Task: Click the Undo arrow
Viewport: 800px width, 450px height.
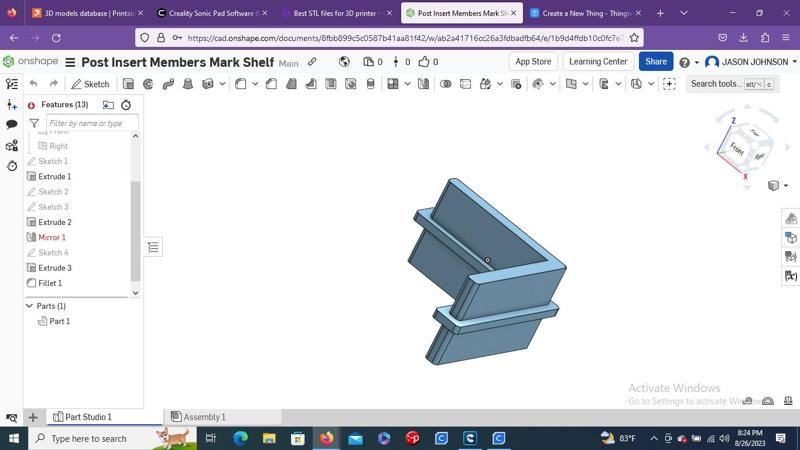Action: [33, 84]
